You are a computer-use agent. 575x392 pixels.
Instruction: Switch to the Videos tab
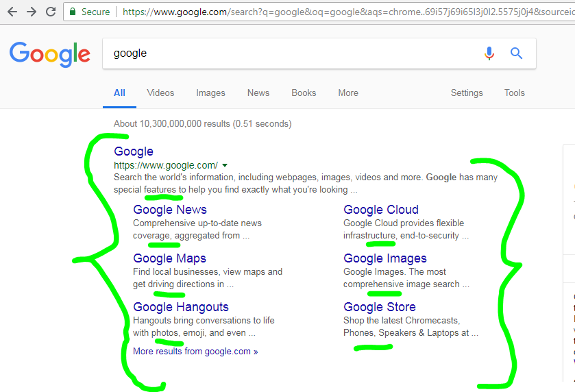coord(160,93)
